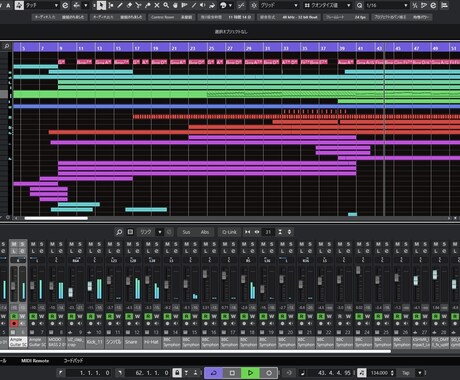
Task: Click the green Play button
Action: click(250, 373)
